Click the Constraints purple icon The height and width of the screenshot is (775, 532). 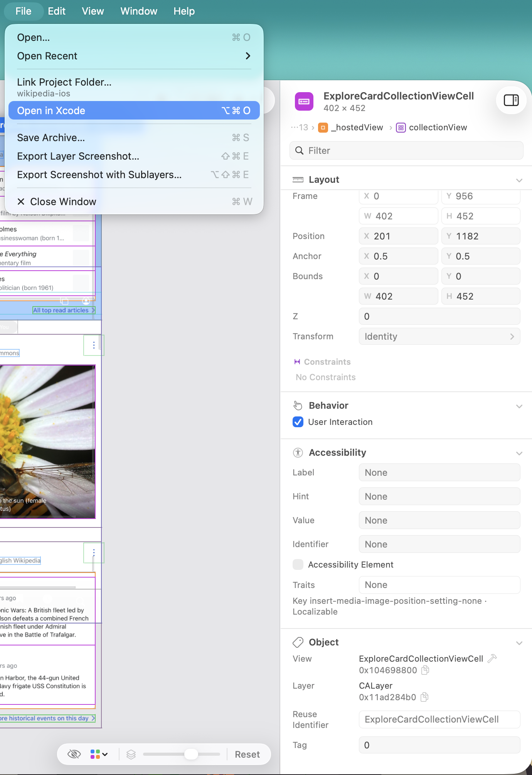point(297,362)
